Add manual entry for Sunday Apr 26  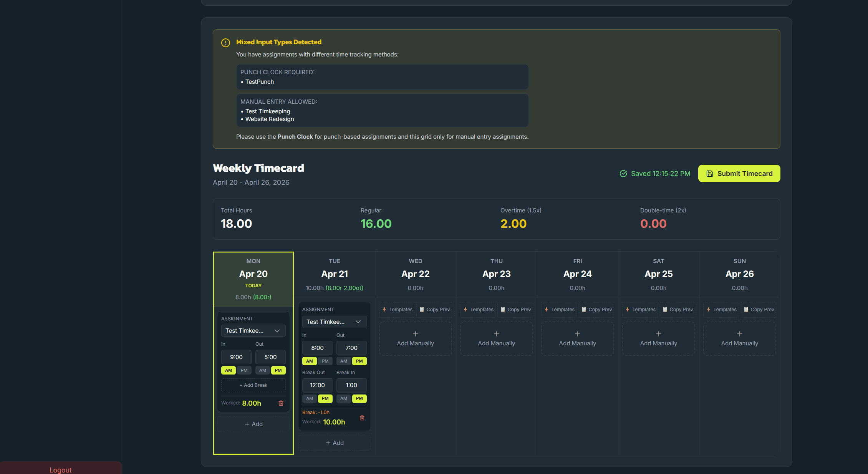coord(740,338)
